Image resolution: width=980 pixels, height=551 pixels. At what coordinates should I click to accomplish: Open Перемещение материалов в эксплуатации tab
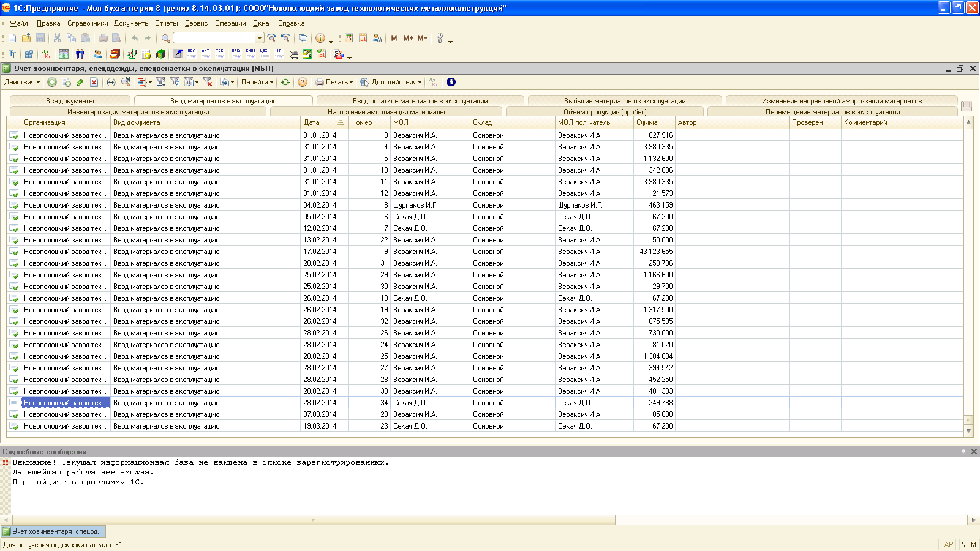click(832, 112)
